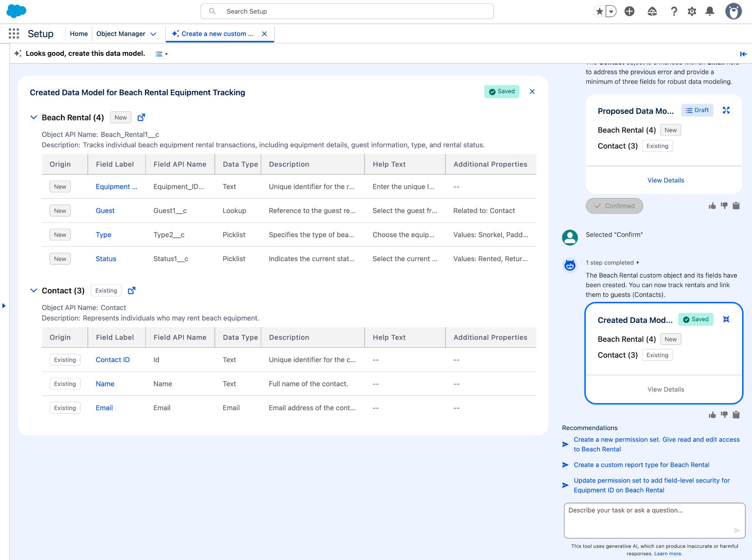Open the Name field link
The width and height of the screenshot is (752, 560).
click(x=105, y=384)
